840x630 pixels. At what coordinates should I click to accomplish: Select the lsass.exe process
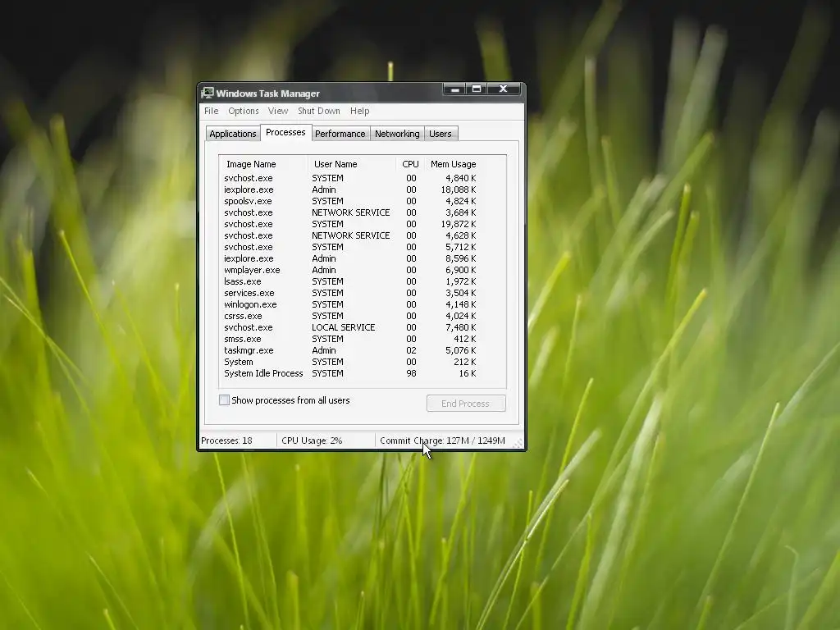tap(349, 281)
